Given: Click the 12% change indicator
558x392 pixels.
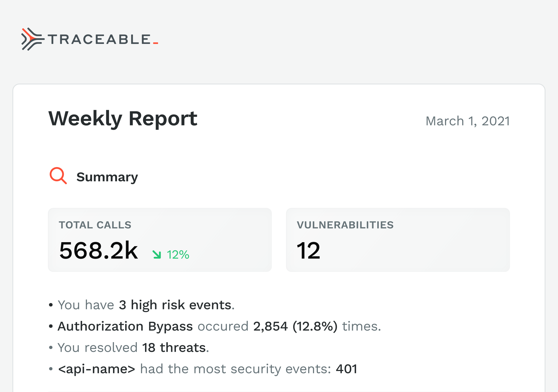Looking at the screenshot, I should click(x=178, y=255).
